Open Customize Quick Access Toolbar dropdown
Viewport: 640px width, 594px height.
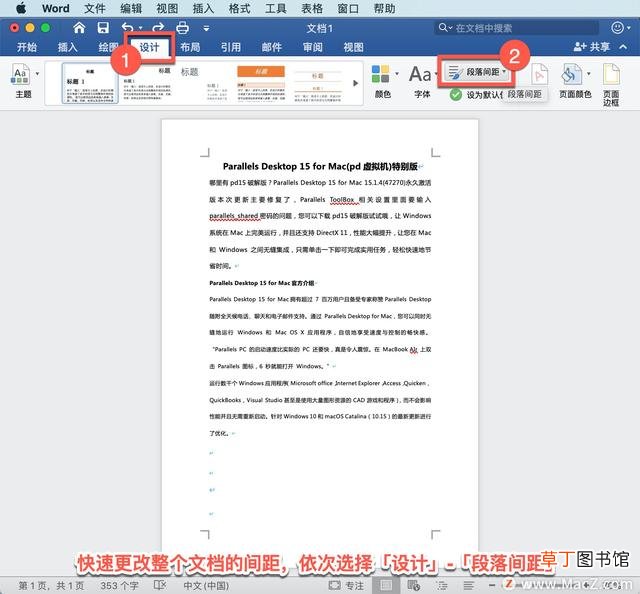click(x=207, y=29)
